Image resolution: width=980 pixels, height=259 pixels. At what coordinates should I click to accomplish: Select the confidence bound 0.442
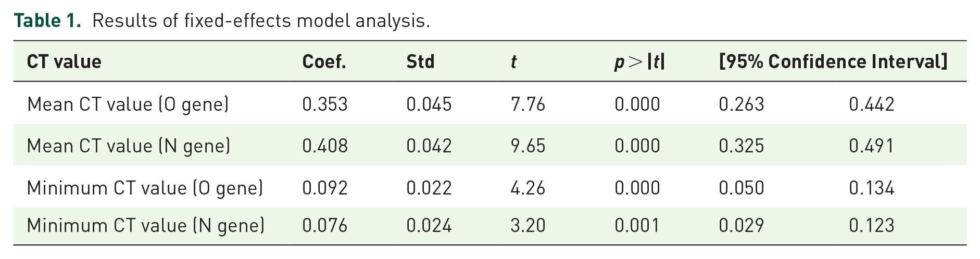(x=872, y=105)
